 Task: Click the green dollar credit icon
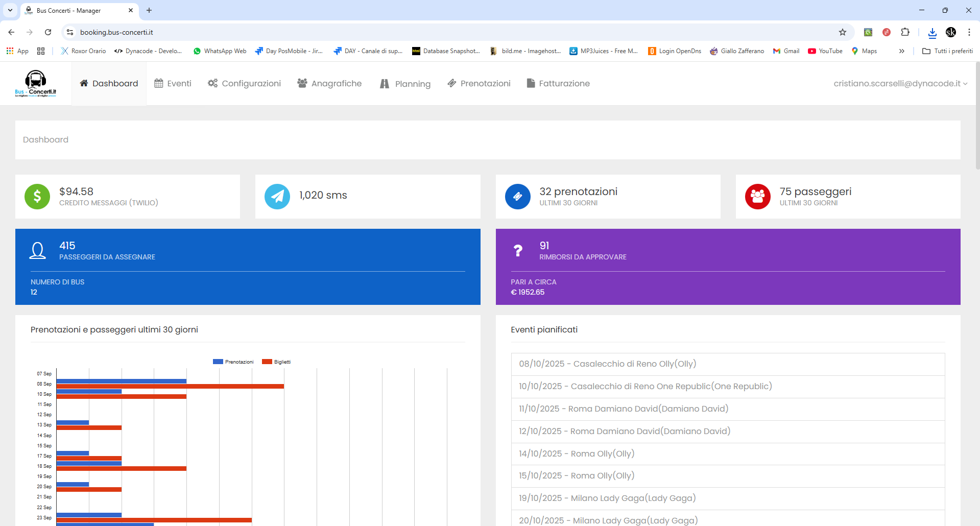coord(37,197)
